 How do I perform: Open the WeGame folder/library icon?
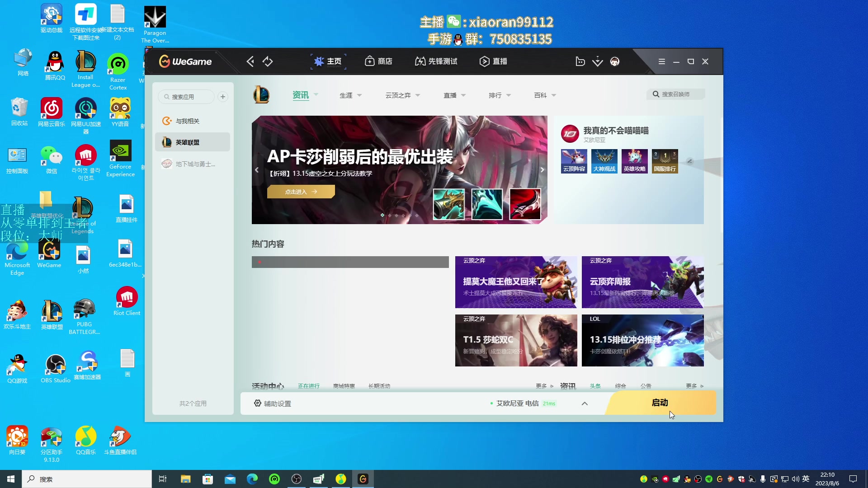coord(580,61)
